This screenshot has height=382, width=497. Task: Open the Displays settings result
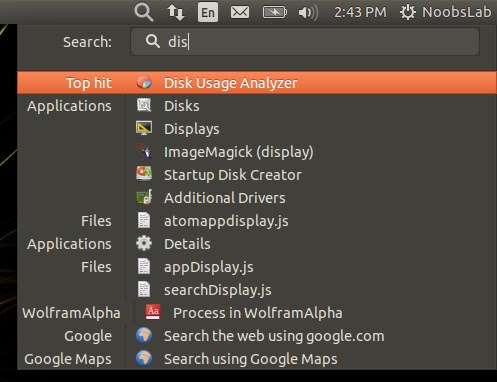(192, 129)
